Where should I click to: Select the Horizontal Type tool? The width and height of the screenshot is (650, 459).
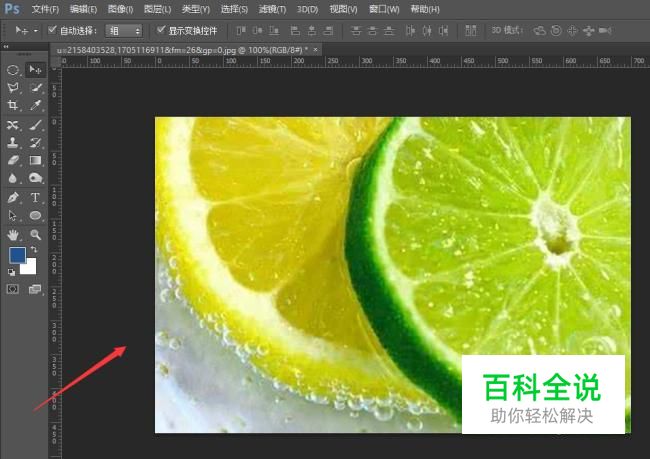(x=36, y=197)
